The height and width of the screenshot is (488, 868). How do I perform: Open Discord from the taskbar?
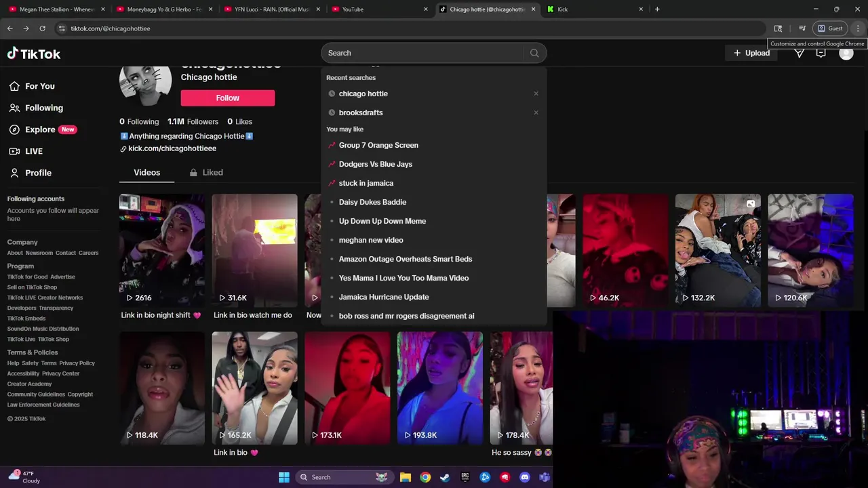[x=524, y=477]
